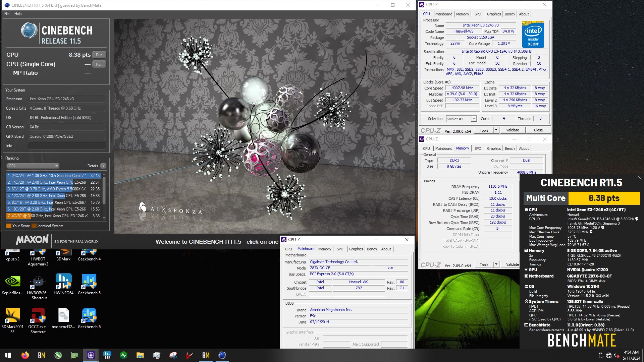Click Tools button in top CPU-Z window

coord(484,130)
